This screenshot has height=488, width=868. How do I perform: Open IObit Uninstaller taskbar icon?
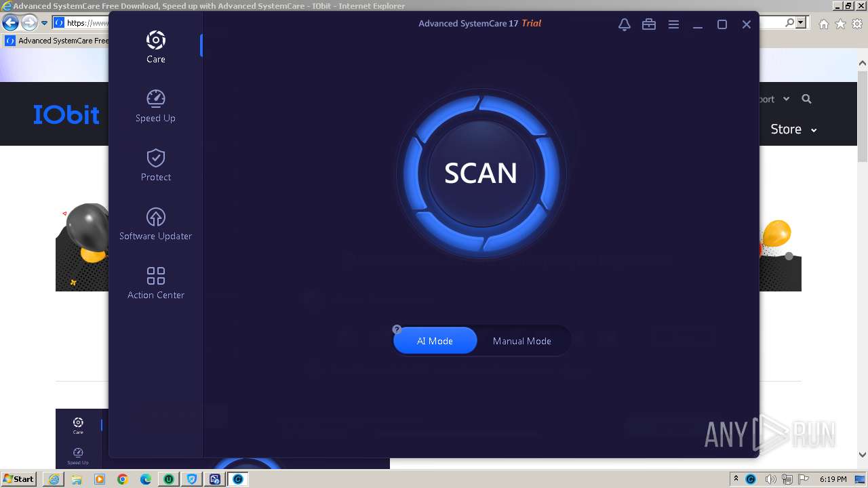click(x=169, y=479)
